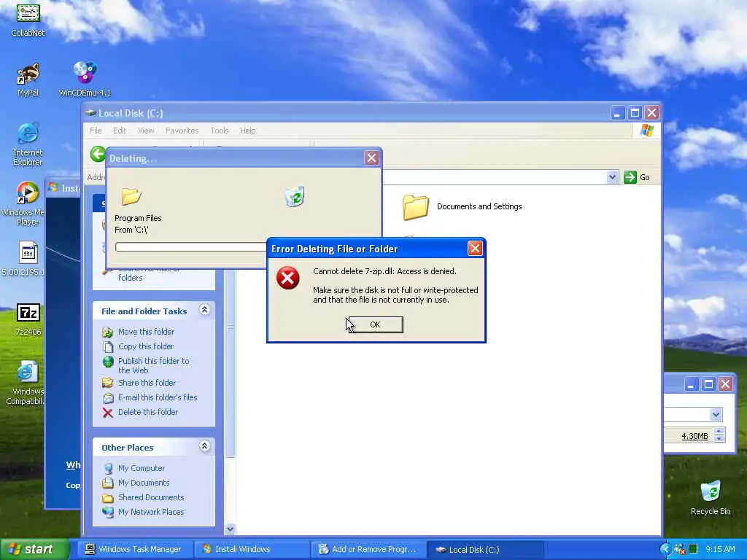Go to My Documents in Other Places
This screenshot has height=560, width=747.
pos(144,483)
